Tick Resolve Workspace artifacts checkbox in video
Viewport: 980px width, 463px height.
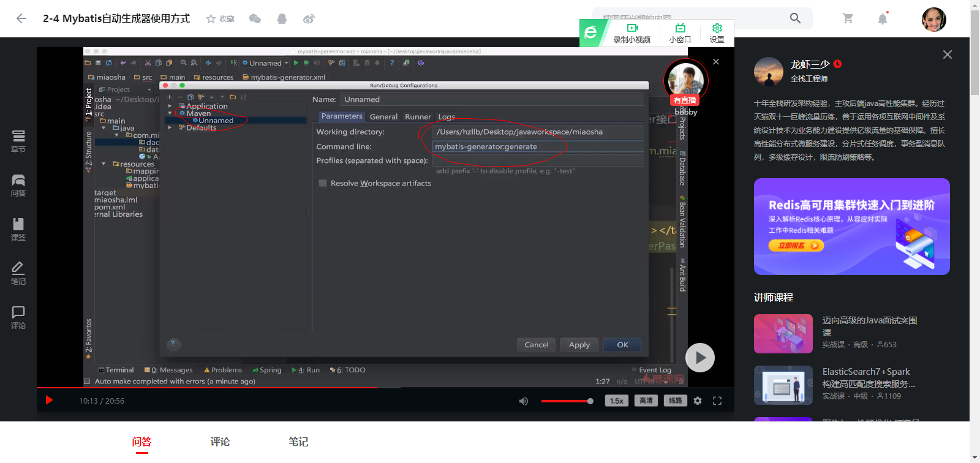[323, 183]
